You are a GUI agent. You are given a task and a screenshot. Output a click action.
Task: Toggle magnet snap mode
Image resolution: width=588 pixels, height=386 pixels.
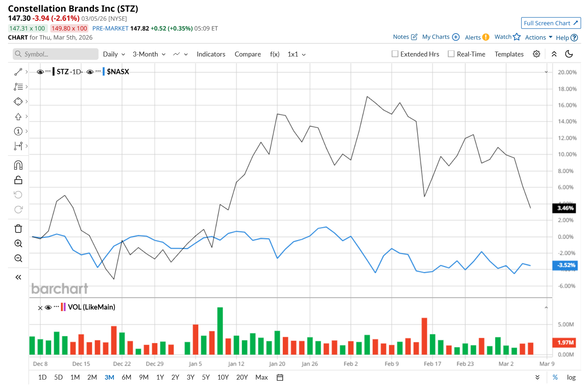click(x=18, y=165)
